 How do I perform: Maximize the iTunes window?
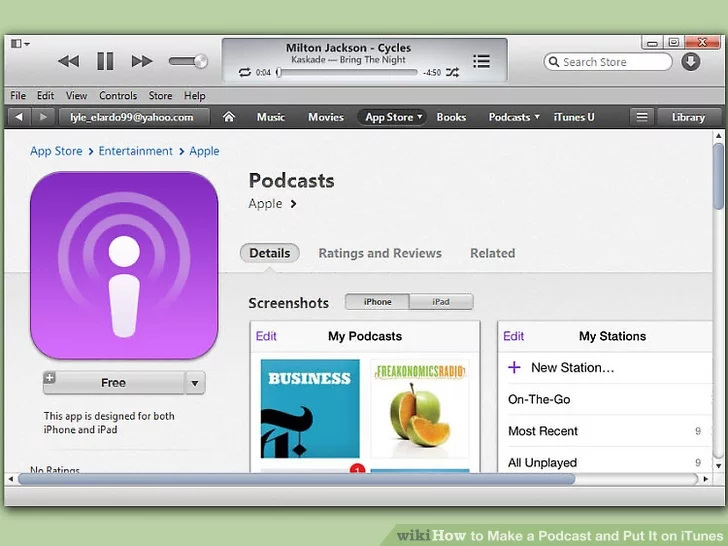(673, 43)
